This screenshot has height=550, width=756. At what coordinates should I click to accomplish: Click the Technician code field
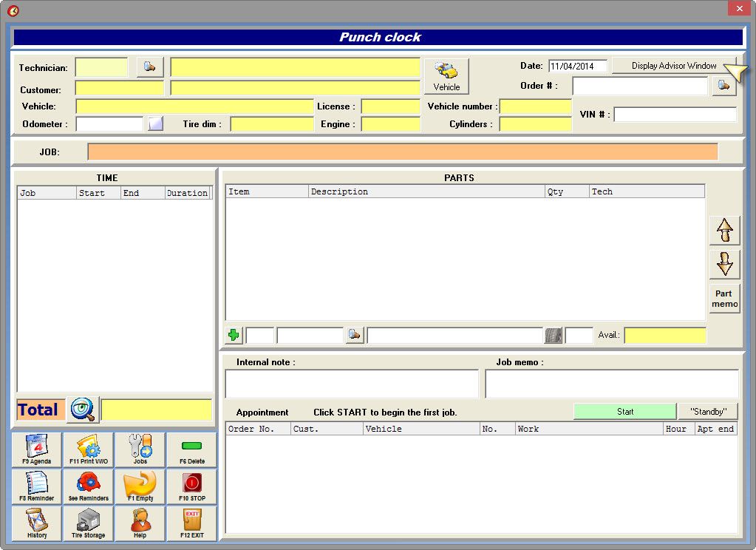pyautogui.click(x=102, y=67)
